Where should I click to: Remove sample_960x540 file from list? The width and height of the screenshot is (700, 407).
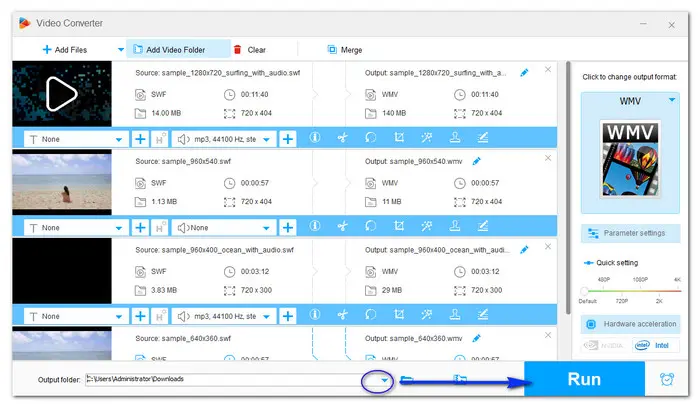(x=548, y=158)
